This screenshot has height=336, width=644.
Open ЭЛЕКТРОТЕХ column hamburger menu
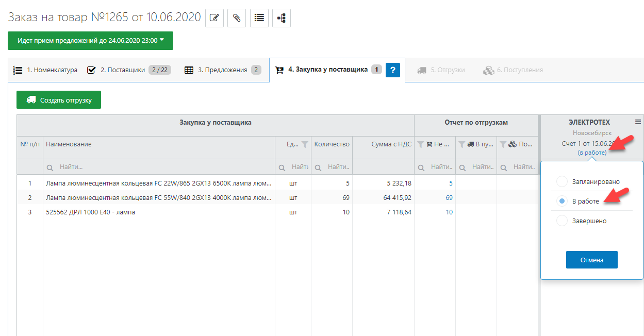click(638, 122)
